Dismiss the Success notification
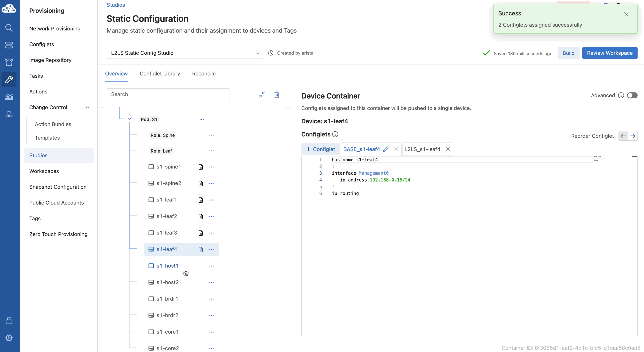Screen dimensions: 644x352 (626, 14)
